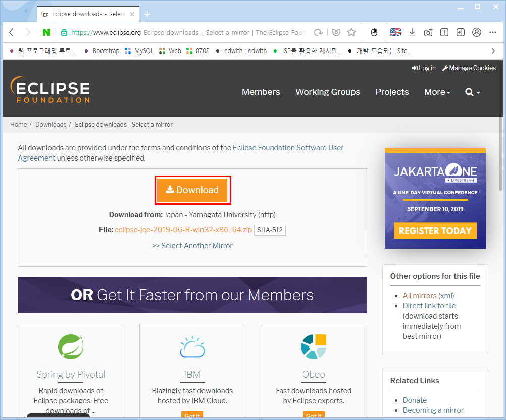Expand bookmarks bar overflow chevron

[x=493, y=51]
